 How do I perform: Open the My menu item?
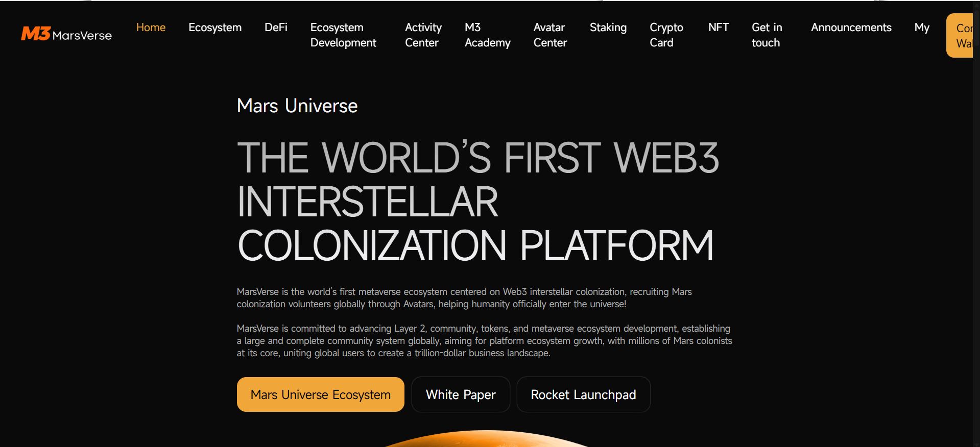[x=922, y=28]
